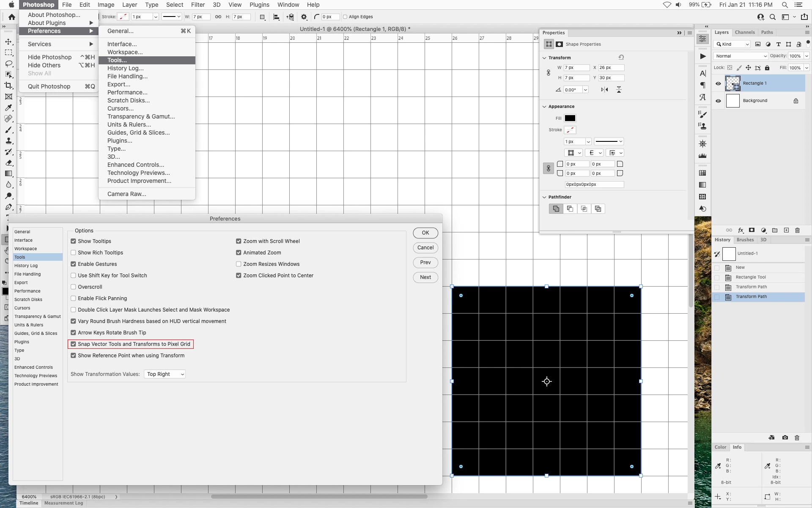
Task: Select the Eyedropper tool in toolbar
Action: [x=8, y=108]
